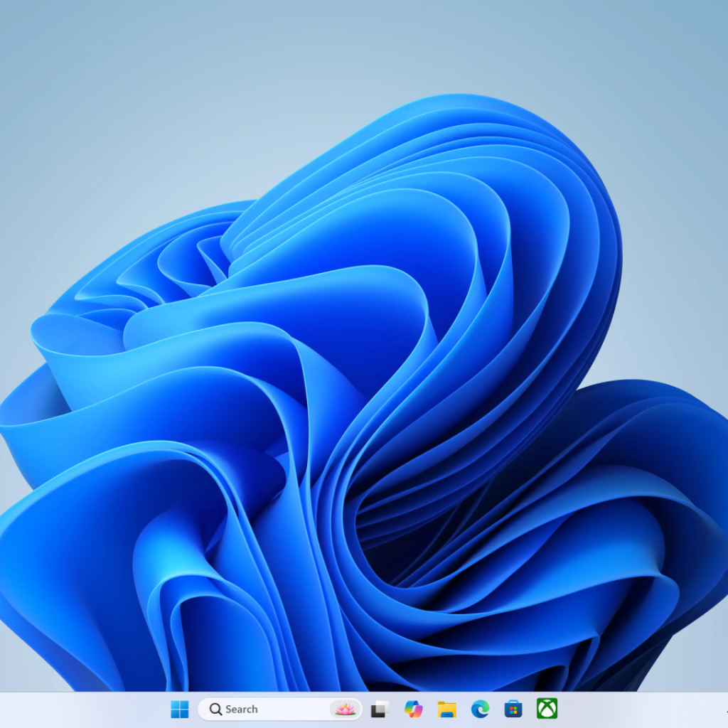Screen dimensions: 728x728
Task: Click the magnifier icon in the search box
Action: coord(215,709)
